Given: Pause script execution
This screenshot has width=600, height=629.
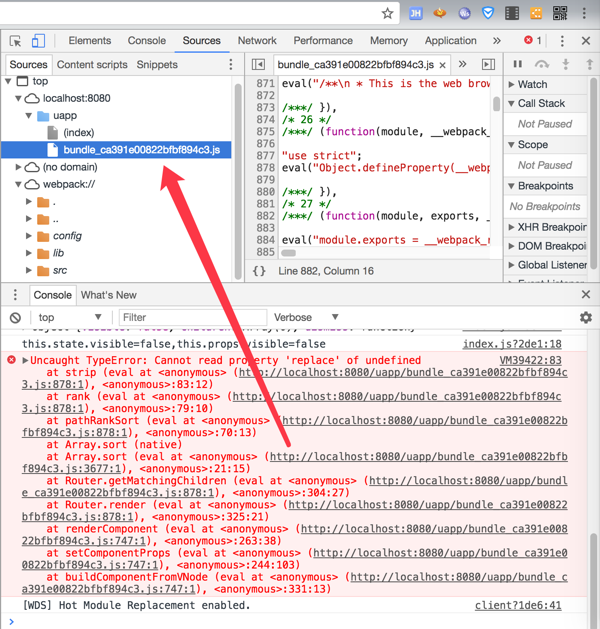Looking at the screenshot, I should (x=518, y=64).
